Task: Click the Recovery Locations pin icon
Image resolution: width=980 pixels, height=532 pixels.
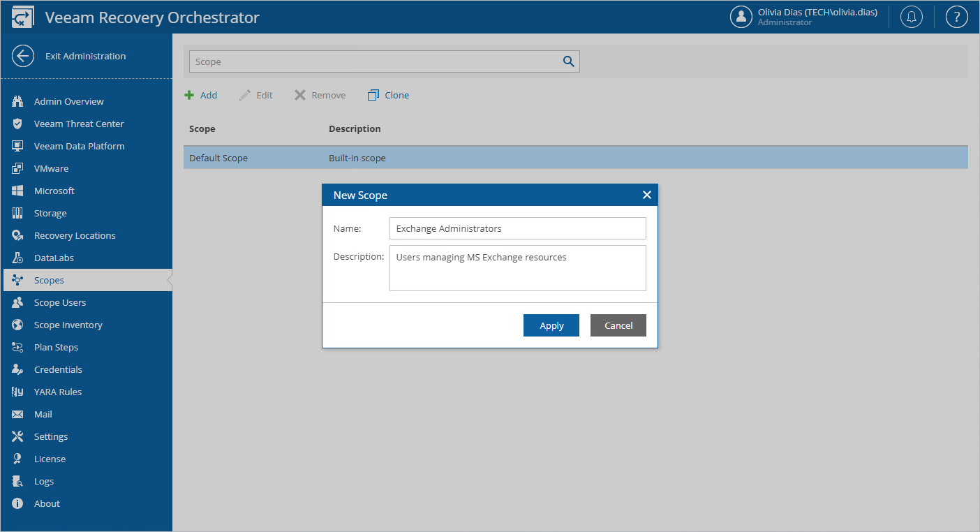Action: pyautogui.click(x=18, y=235)
